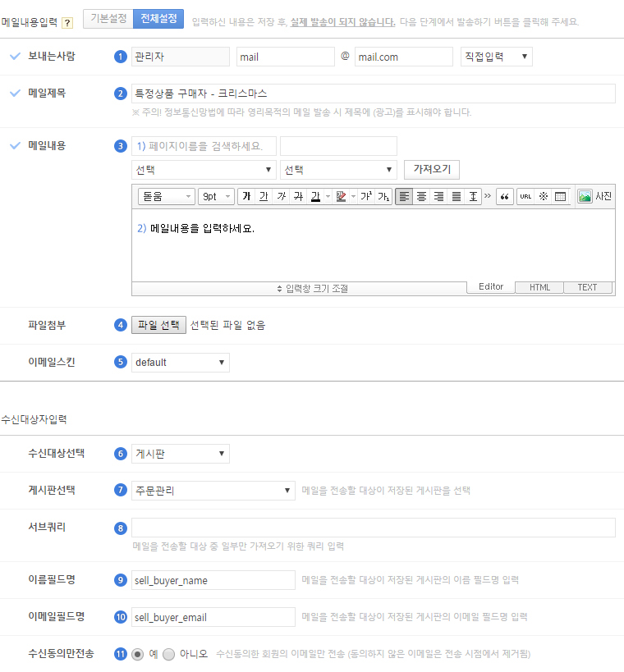Toggle bold formatting in the editor toolbar
The image size is (624, 672).
click(246, 197)
